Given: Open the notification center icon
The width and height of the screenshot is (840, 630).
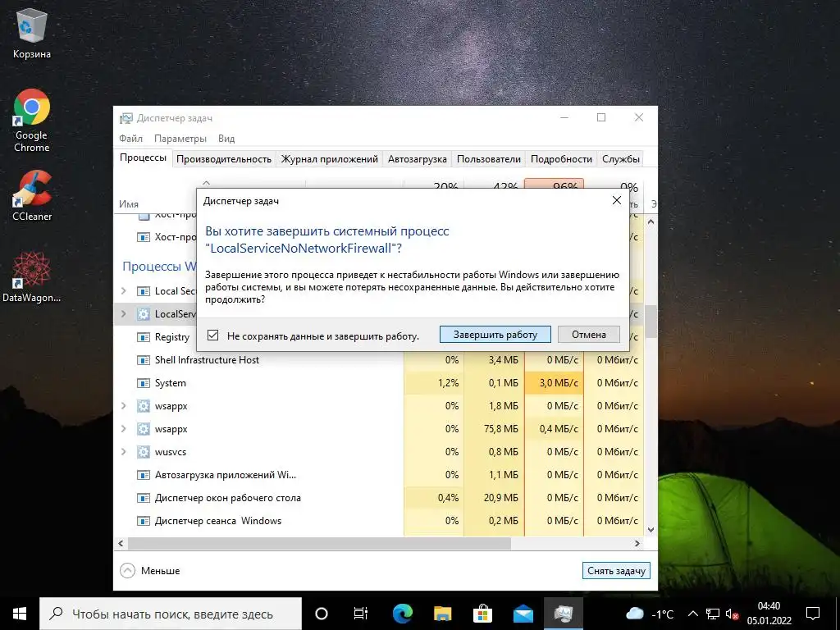Looking at the screenshot, I should [813, 614].
